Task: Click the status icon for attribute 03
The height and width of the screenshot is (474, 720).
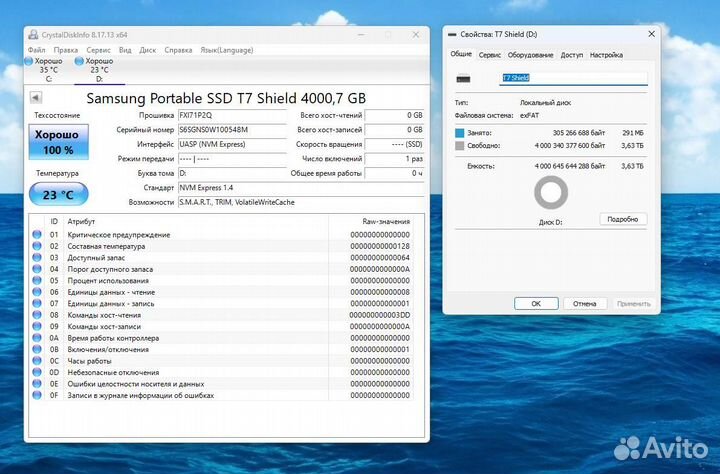Action: (x=37, y=257)
